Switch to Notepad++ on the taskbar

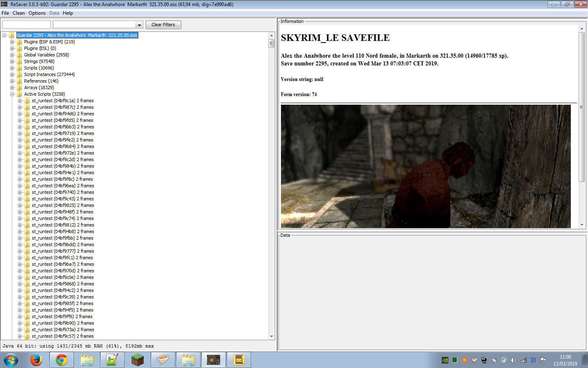tap(112, 360)
